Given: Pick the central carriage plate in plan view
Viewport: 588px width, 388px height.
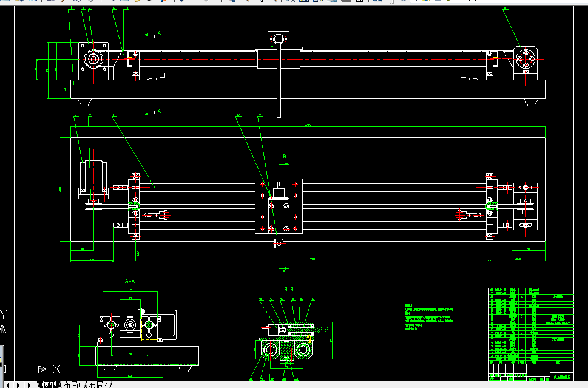Looking at the screenshot, I should [279, 206].
